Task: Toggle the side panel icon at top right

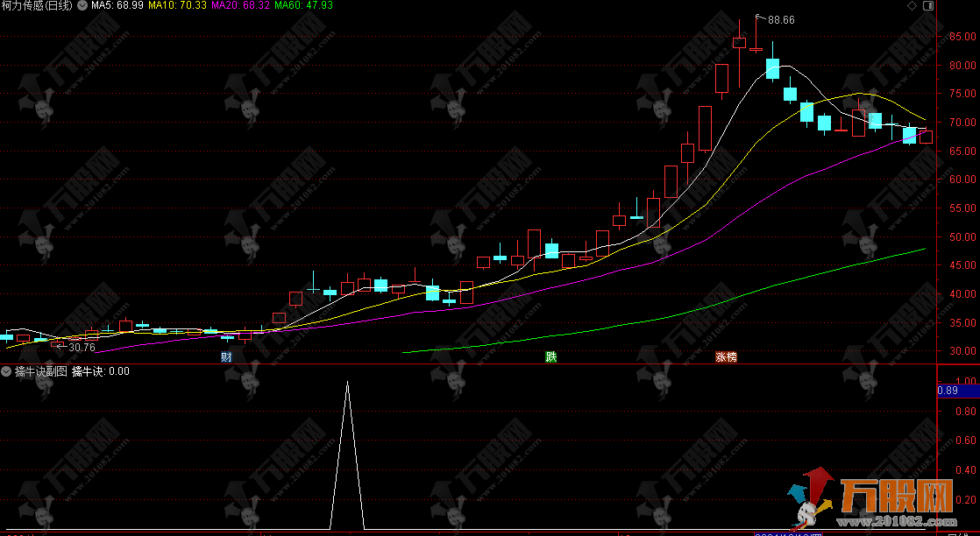Action: tap(928, 5)
